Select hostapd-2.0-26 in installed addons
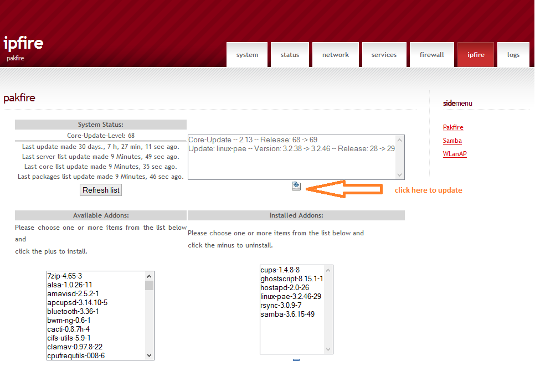This screenshot has width=535, height=392. tap(292, 287)
